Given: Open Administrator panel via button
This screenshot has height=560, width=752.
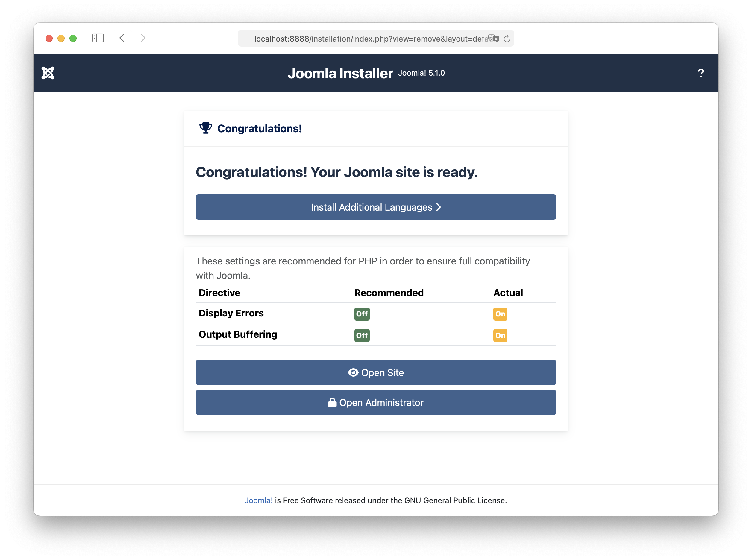Looking at the screenshot, I should tap(375, 402).
